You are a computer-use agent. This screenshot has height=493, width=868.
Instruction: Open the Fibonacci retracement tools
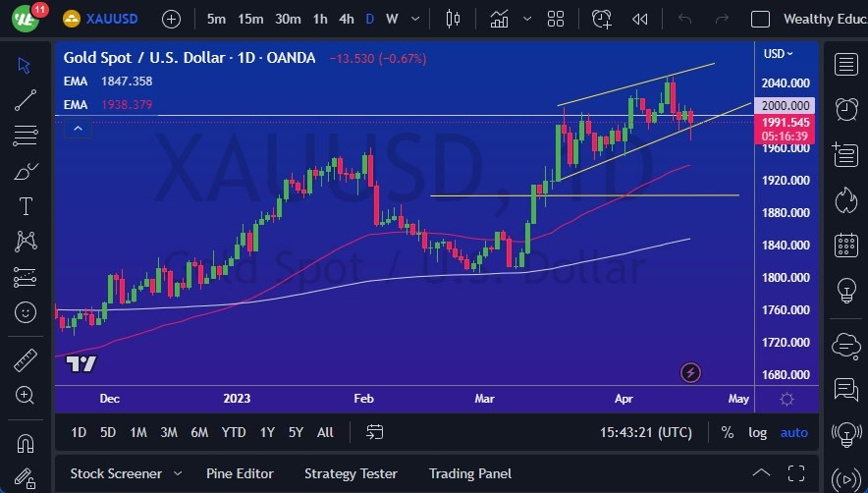(26, 136)
